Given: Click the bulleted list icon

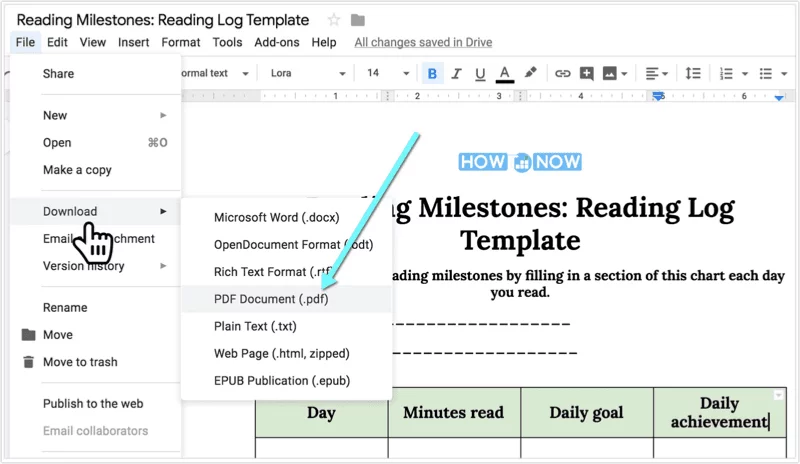Looking at the screenshot, I should (x=765, y=74).
